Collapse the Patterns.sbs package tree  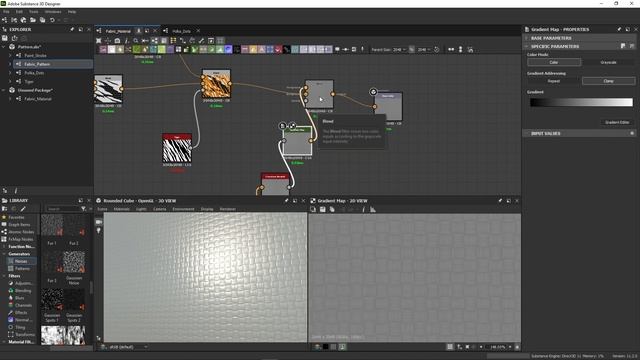click(4, 47)
